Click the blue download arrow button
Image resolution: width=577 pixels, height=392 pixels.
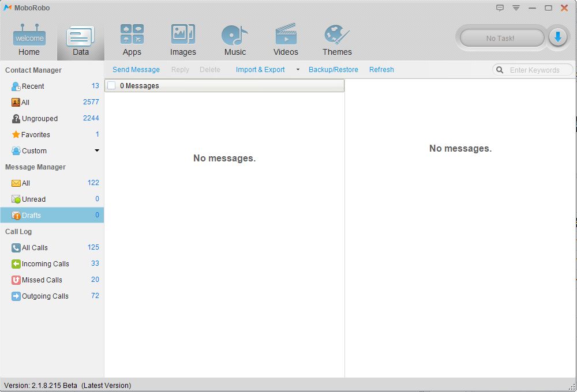coord(558,37)
